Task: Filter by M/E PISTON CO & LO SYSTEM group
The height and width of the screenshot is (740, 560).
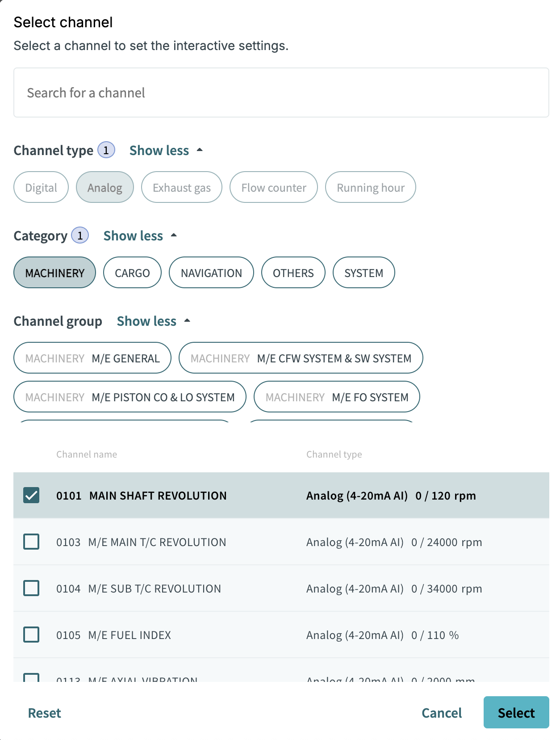Action: [x=130, y=397]
